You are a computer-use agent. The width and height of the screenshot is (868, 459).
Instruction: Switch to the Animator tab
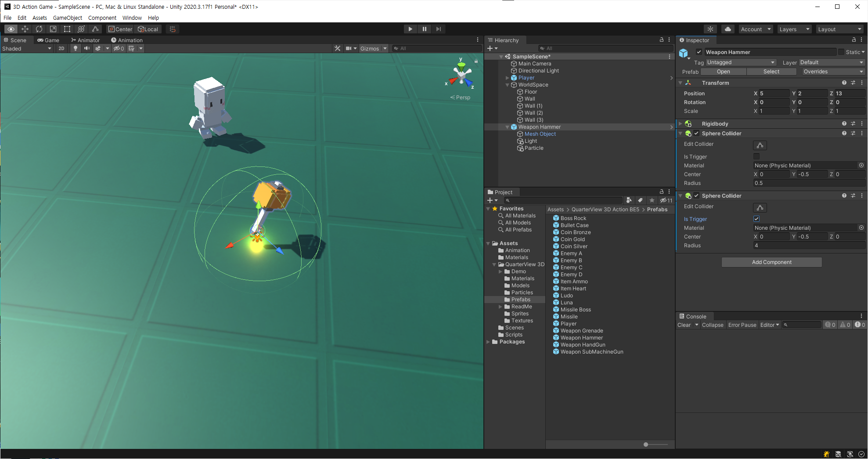tap(86, 40)
